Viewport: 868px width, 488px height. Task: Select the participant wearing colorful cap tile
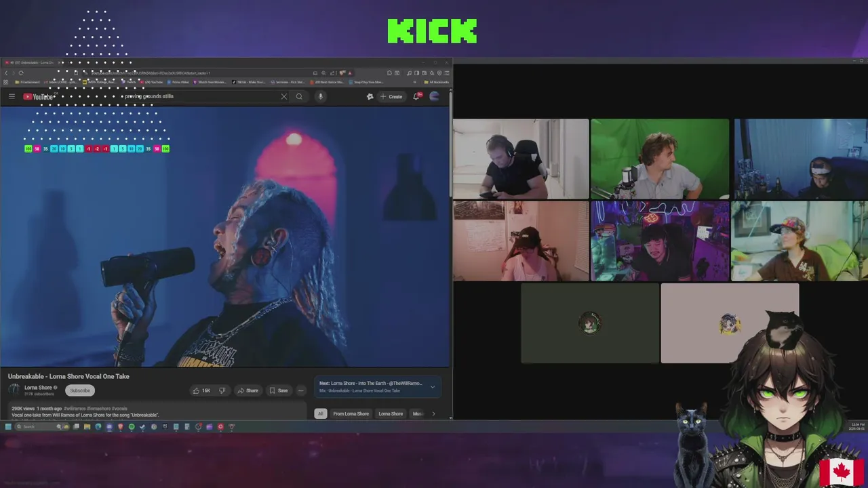tap(800, 241)
